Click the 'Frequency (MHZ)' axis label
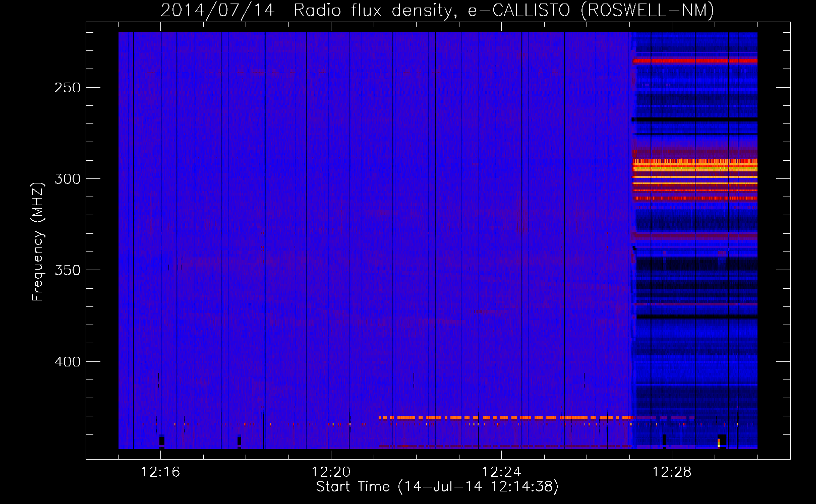Viewport: 816px width, 504px height. click(38, 242)
